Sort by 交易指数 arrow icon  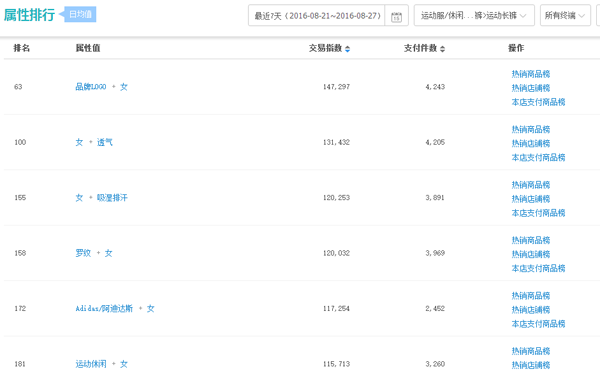[x=347, y=49]
